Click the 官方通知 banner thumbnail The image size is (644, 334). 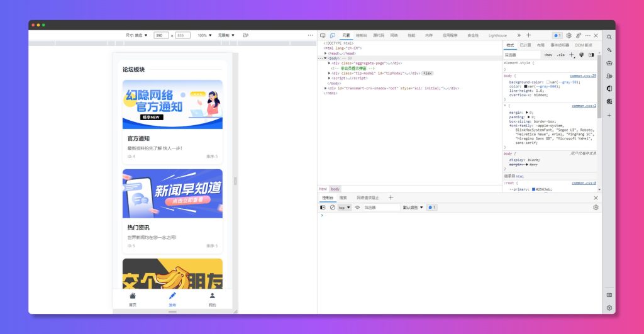point(172,104)
